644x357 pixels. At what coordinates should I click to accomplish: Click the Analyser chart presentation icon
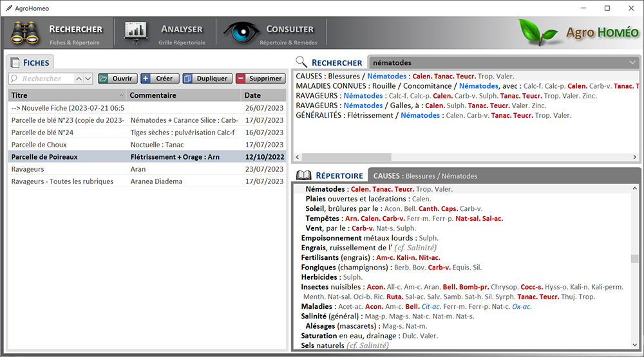[135, 32]
